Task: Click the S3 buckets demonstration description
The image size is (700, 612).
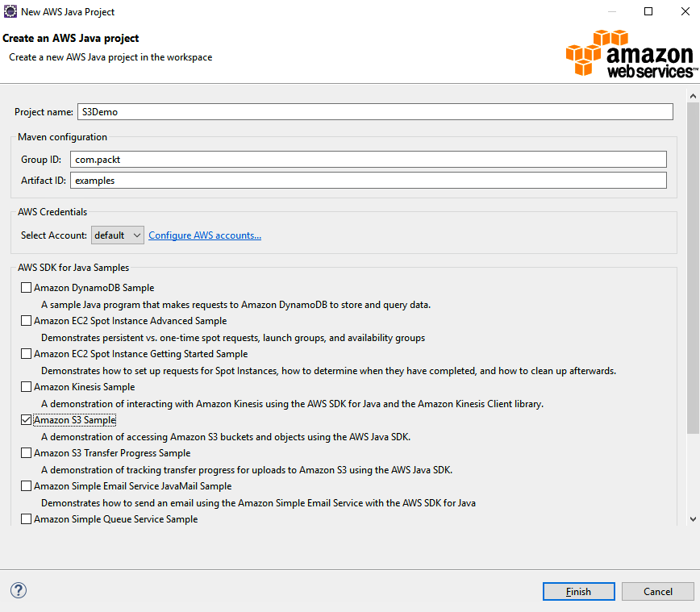Action: click(226, 436)
